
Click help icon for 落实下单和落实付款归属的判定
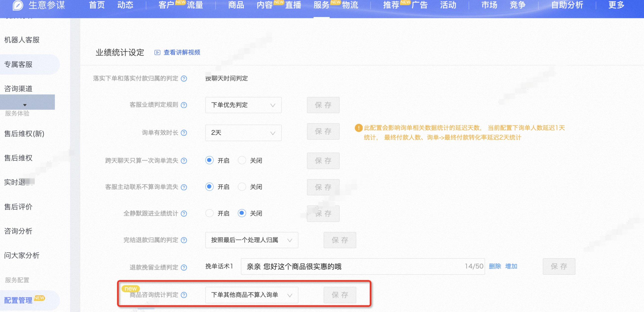184,79
